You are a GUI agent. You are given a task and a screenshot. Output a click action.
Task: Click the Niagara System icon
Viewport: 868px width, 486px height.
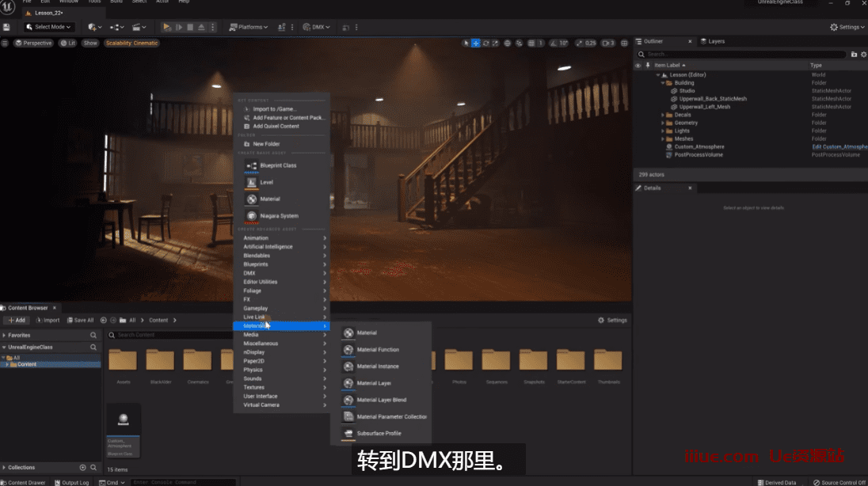[252, 215]
